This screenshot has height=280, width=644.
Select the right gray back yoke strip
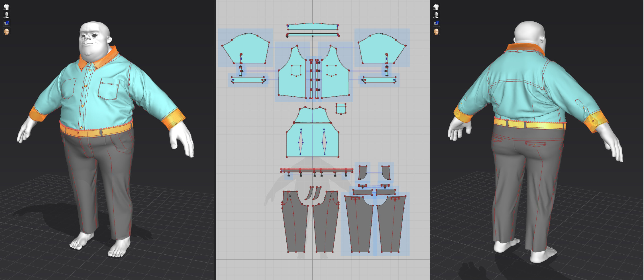(386, 192)
